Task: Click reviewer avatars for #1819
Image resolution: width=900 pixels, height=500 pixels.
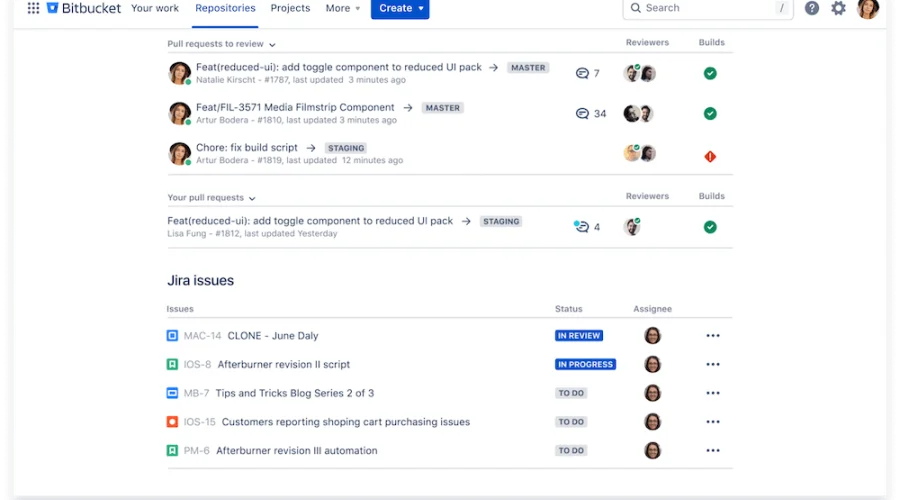Action: pos(640,153)
